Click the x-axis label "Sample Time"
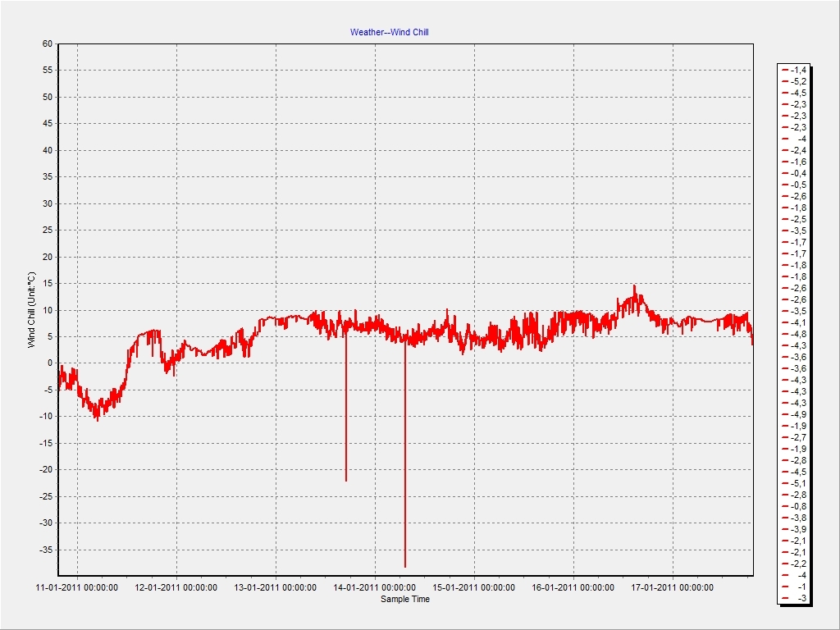The height and width of the screenshot is (630, 840). [405, 599]
